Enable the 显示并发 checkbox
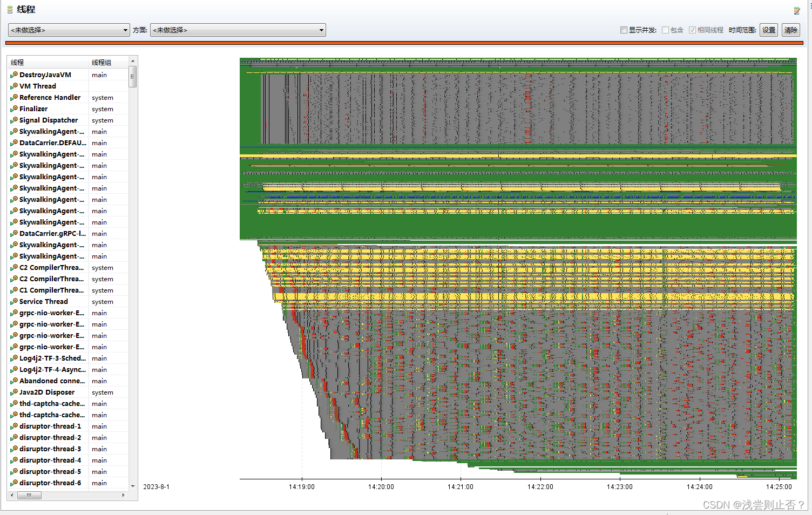Viewport: 812px width, 515px height. [624, 30]
